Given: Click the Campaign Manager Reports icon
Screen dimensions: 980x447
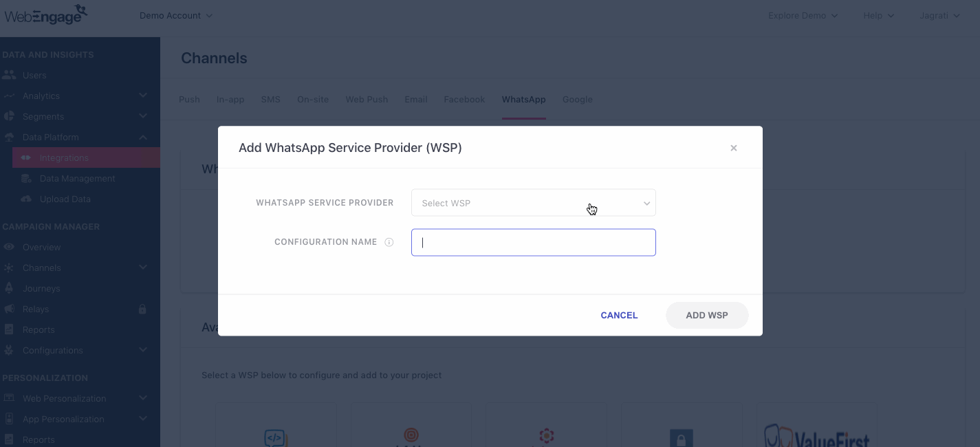Looking at the screenshot, I should tap(9, 329).
